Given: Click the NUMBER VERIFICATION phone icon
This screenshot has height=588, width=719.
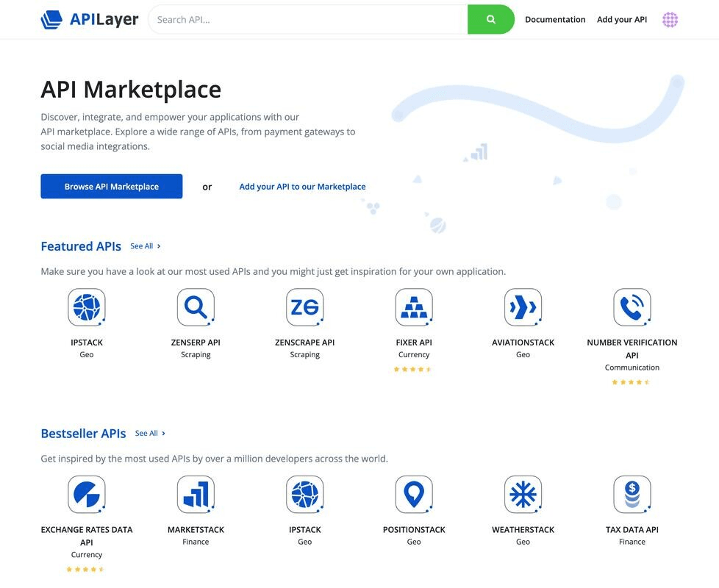Looking at the screenshot, I should 632,309.
